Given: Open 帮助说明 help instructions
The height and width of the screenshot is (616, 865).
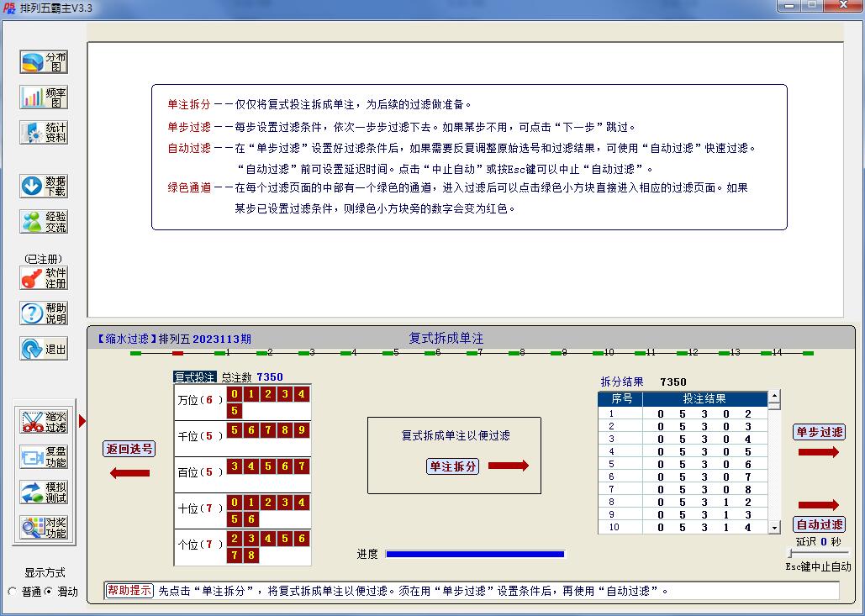Looking at the screenshot, I should [x=43, y=313].
